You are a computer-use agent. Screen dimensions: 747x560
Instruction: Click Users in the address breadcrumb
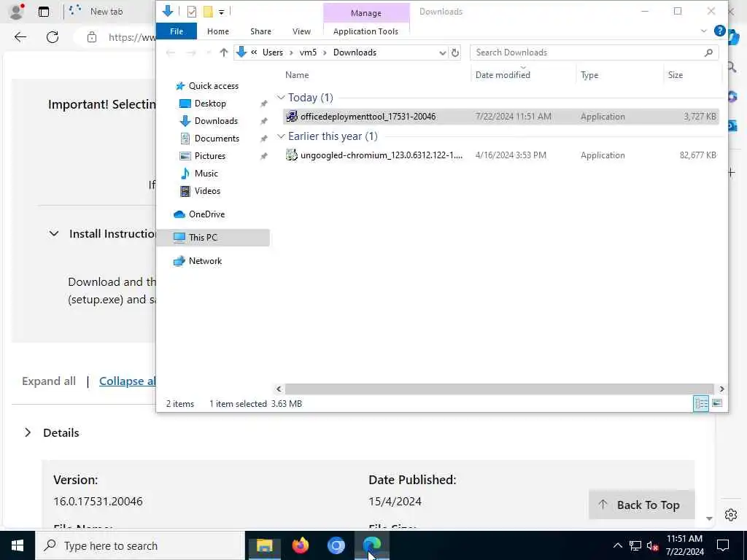[273, 52]
